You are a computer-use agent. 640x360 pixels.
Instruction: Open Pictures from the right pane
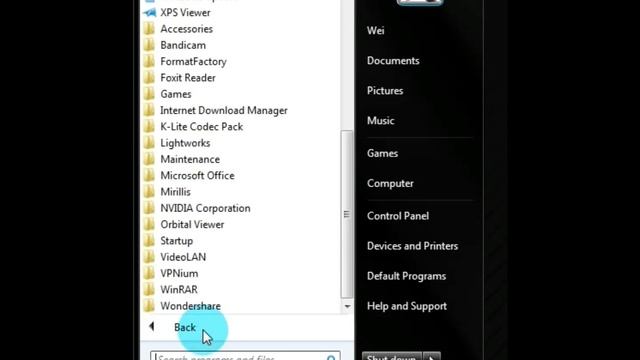(385, 91)
